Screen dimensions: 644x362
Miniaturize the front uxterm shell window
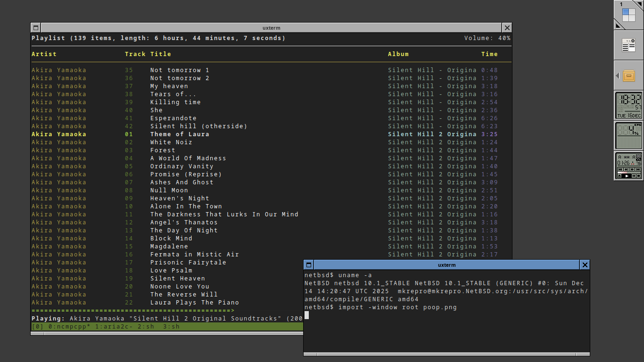(309, 265)
